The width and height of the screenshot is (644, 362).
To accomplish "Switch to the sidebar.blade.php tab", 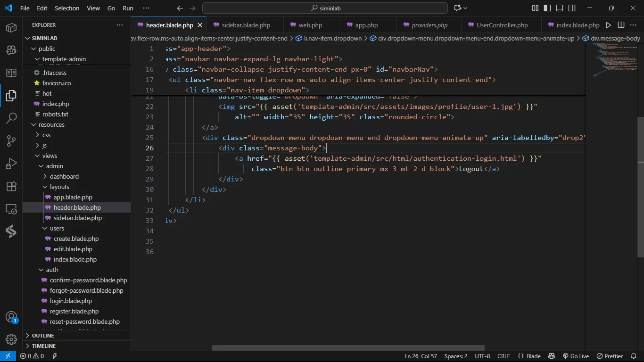I will click(246, 25).
